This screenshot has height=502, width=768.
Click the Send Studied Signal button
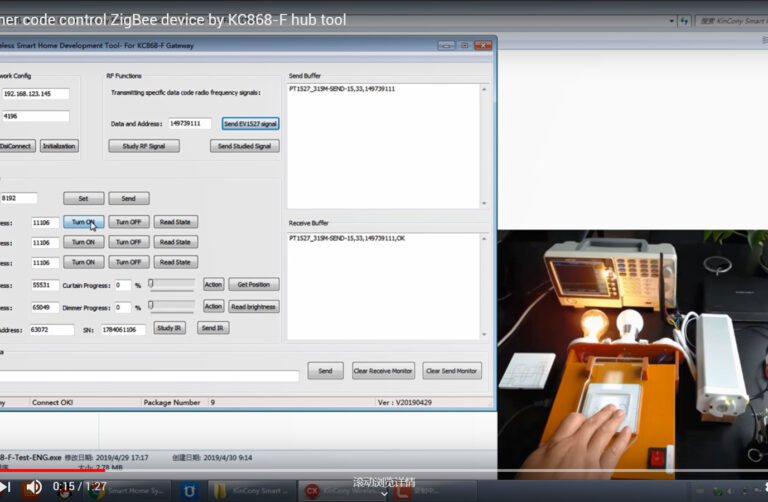coord(244,146)
